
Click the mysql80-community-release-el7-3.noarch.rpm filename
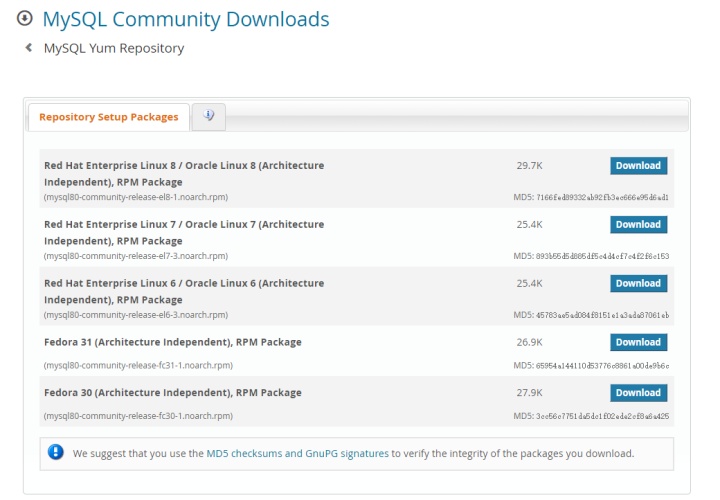[136, 256]
